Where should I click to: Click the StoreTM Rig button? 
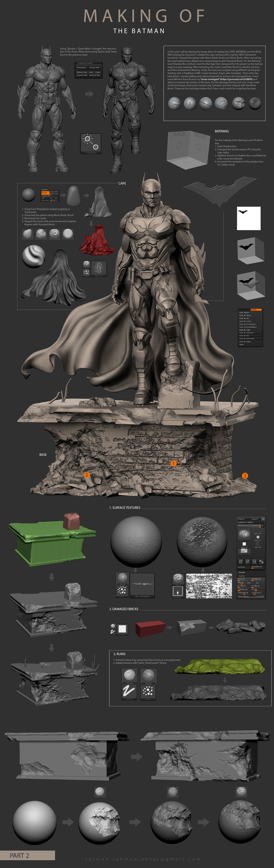82,75
